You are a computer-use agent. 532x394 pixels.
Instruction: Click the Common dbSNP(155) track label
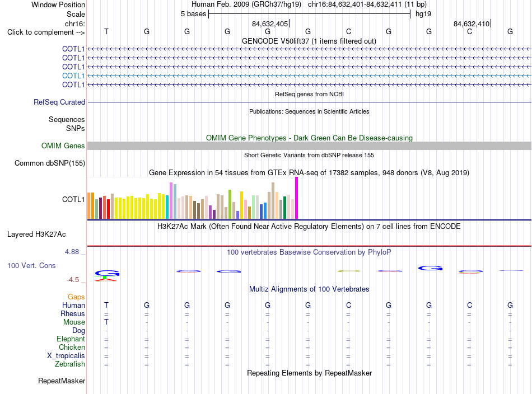(49, 163)
